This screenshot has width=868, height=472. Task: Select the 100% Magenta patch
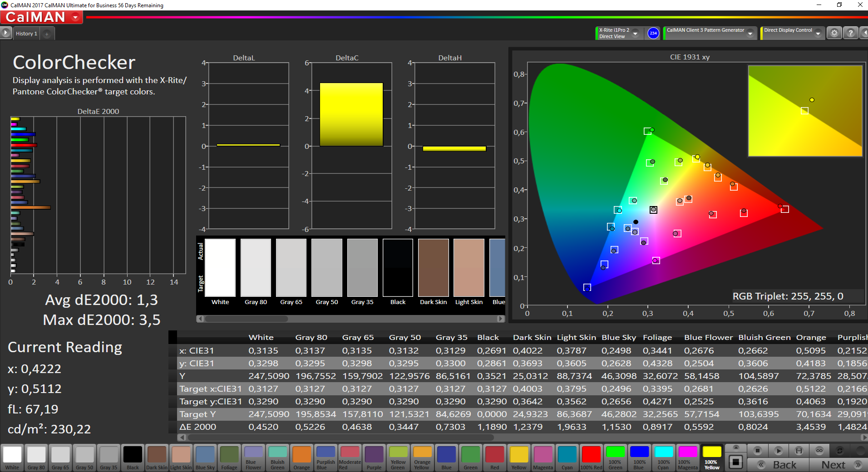point(687,457)
